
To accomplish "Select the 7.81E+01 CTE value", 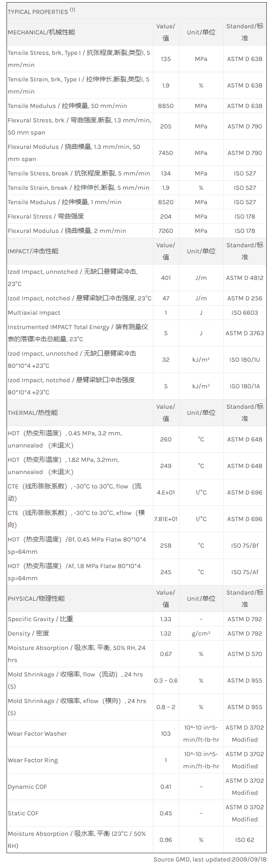I will tap(166, 519).
